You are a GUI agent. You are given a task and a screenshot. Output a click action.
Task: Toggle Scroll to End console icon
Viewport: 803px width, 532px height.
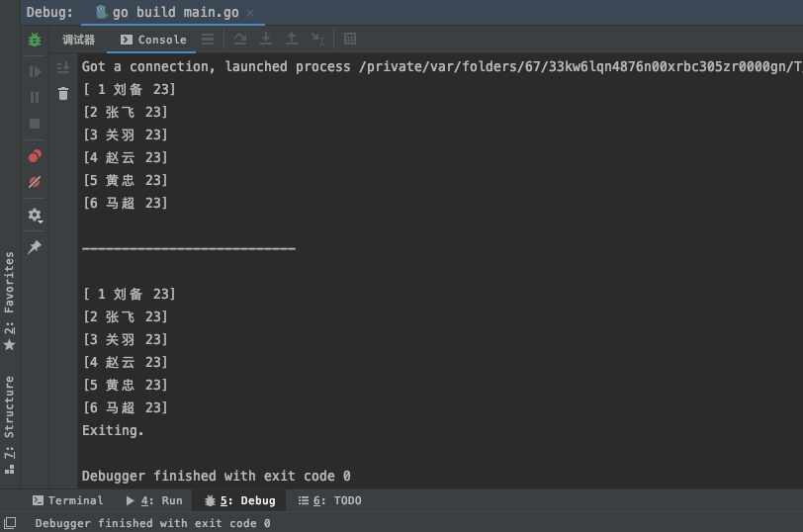tap(63, 67)
